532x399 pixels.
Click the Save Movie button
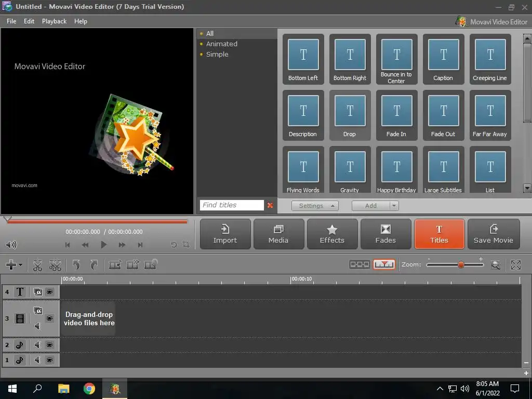(x=494, y=234)
